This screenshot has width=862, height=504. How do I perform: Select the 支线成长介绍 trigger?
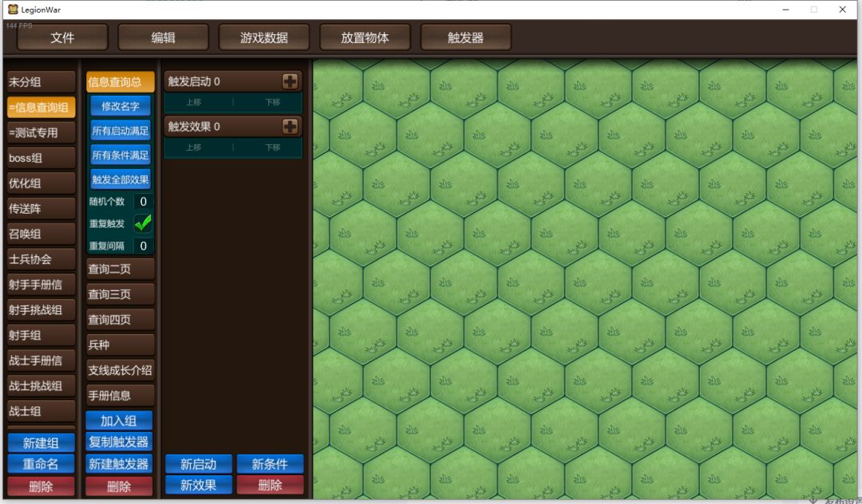121,370
